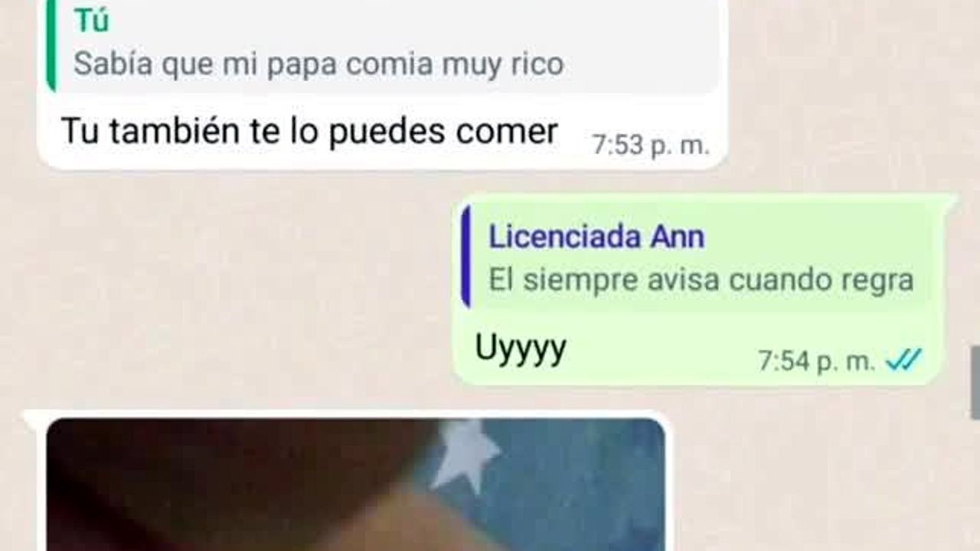
Task: Click the tail corner of the green bubble
Action: coord(948,201)
